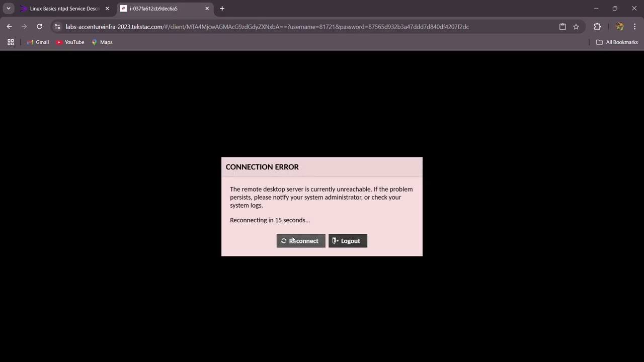Open the tab search dropdown arrow
The image size is (644, 362).
point(9,9)
